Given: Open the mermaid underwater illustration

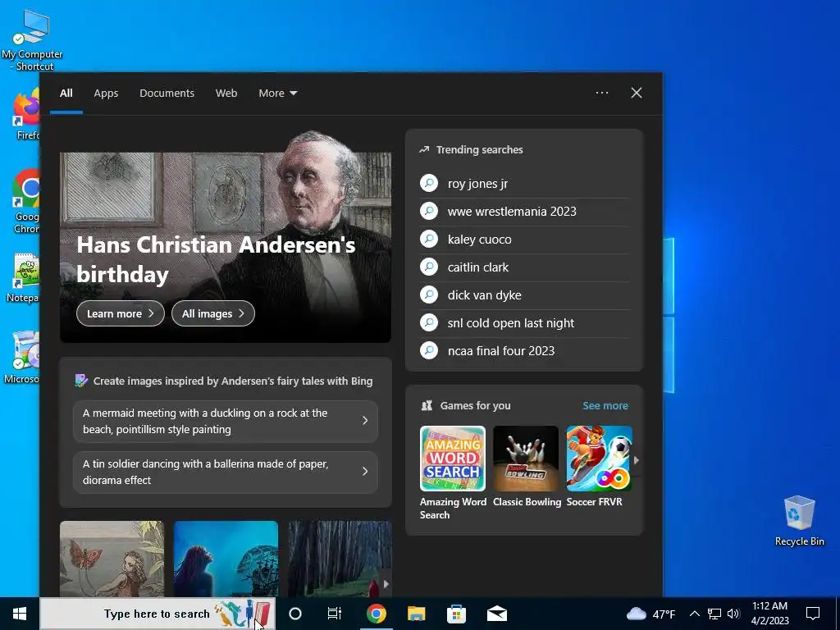Looking at the screenshot, I should pos(226,558).
